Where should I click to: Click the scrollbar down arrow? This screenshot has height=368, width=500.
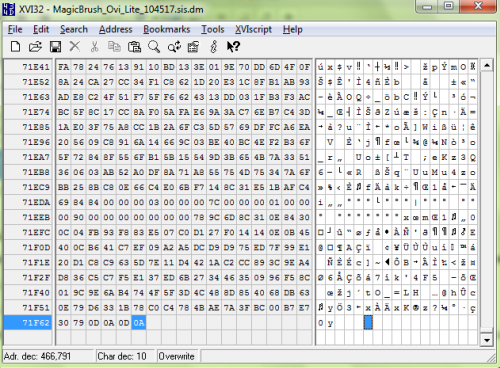[487, 340]
